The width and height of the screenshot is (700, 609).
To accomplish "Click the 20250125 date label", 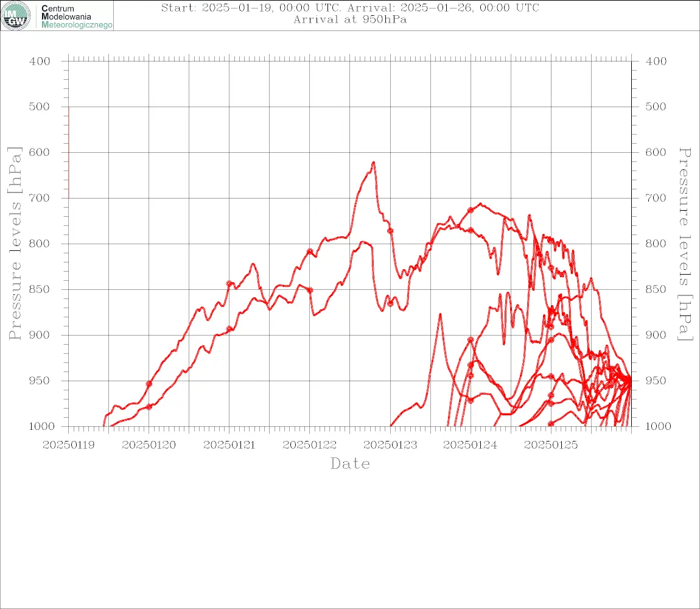I will [x=551, y=445].
